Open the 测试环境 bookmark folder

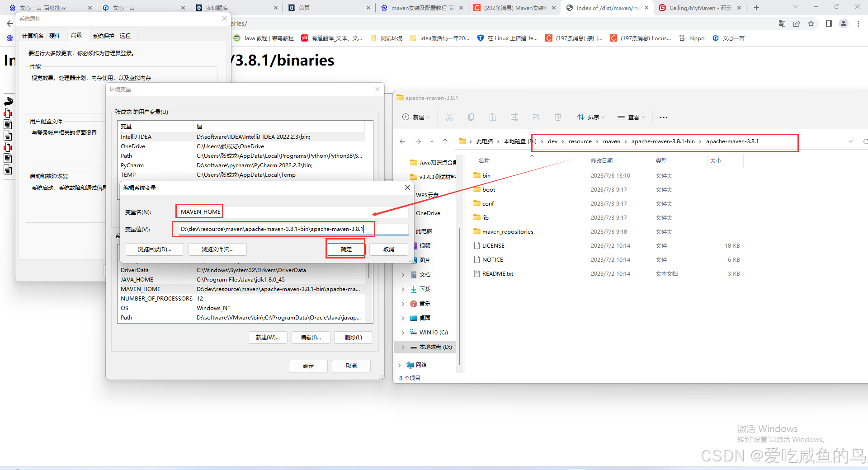[387, 38]
